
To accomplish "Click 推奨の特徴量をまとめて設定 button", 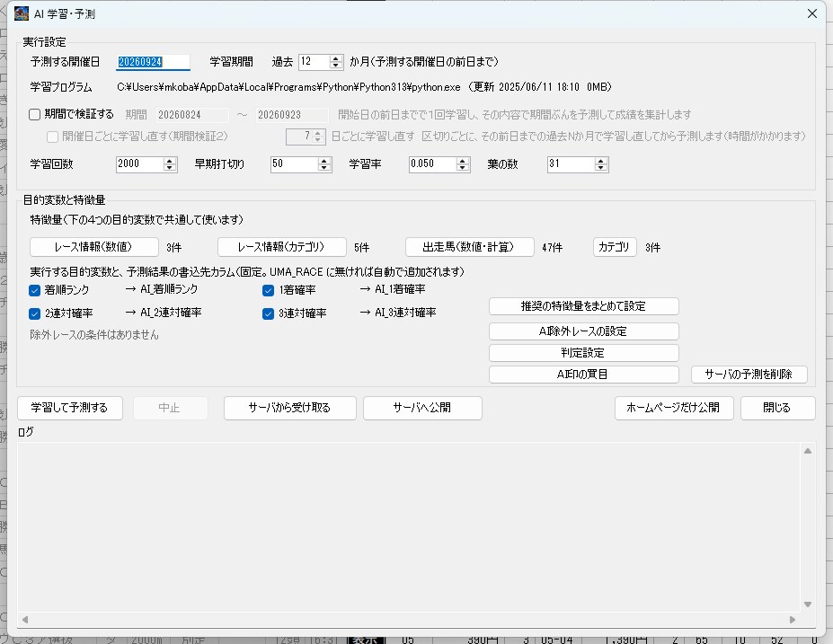I will click(583, 306).
